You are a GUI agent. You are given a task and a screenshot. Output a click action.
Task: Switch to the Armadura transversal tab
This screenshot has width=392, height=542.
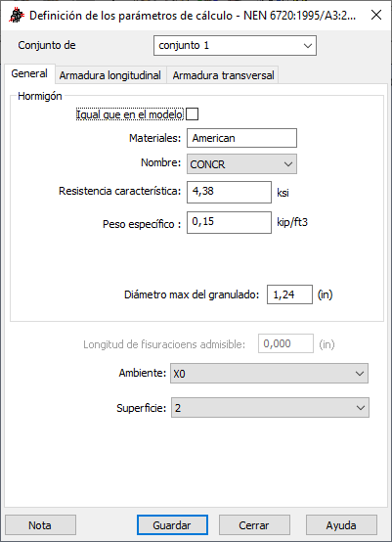click(x=224, y=75)
